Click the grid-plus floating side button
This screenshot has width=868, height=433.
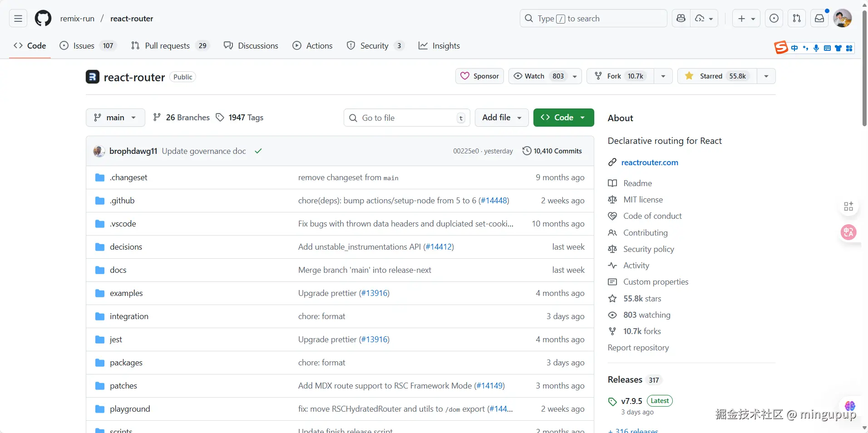pos(848,207)
